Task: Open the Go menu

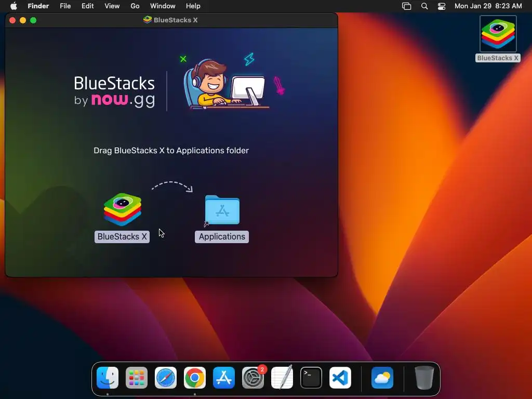Action: click(x=135, y=6)
